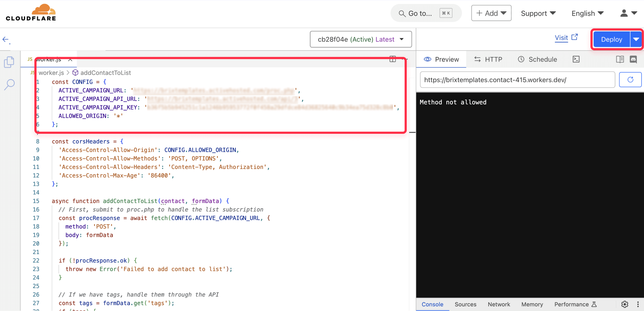Screen dimensions: 644x311
Task: Open the feedback chat icon
Action: [633, 59]
